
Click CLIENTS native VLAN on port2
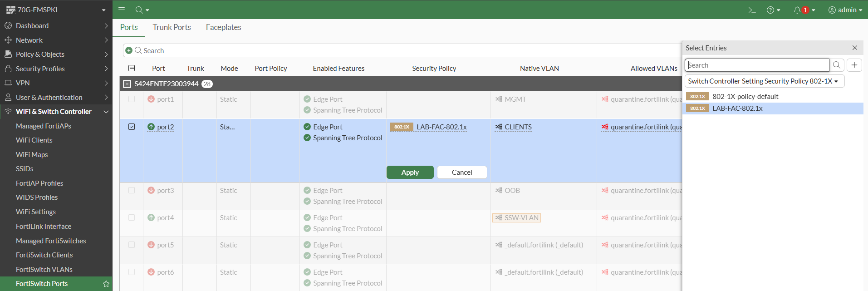click(518, 127)
